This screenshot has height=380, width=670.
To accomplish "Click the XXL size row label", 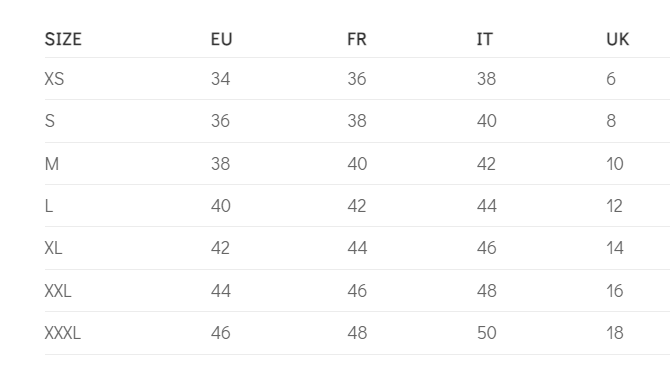I will point(58,291).
